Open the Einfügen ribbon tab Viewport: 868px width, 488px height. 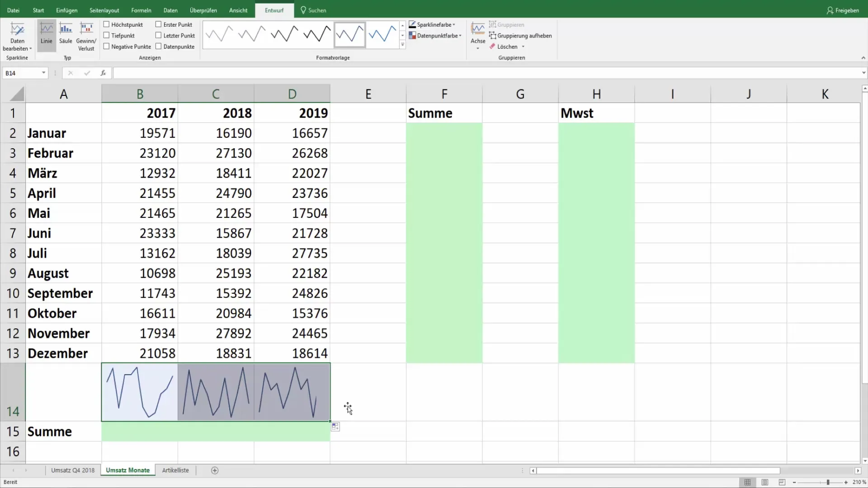66,10
